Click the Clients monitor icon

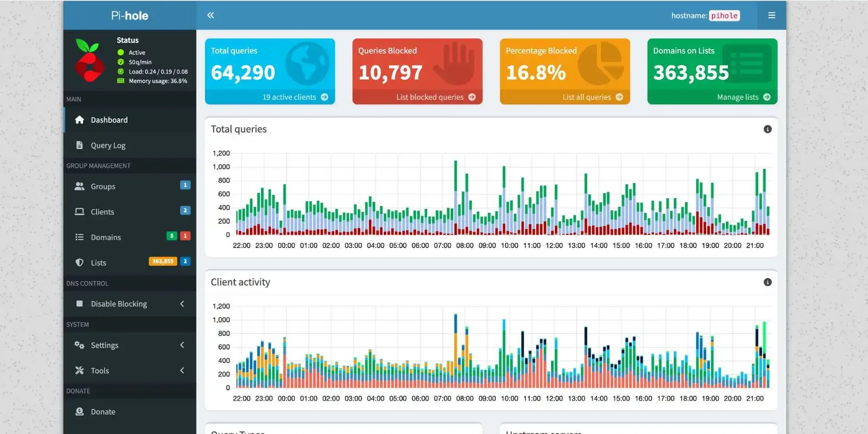pyautogui.click(x=79, y=211)
